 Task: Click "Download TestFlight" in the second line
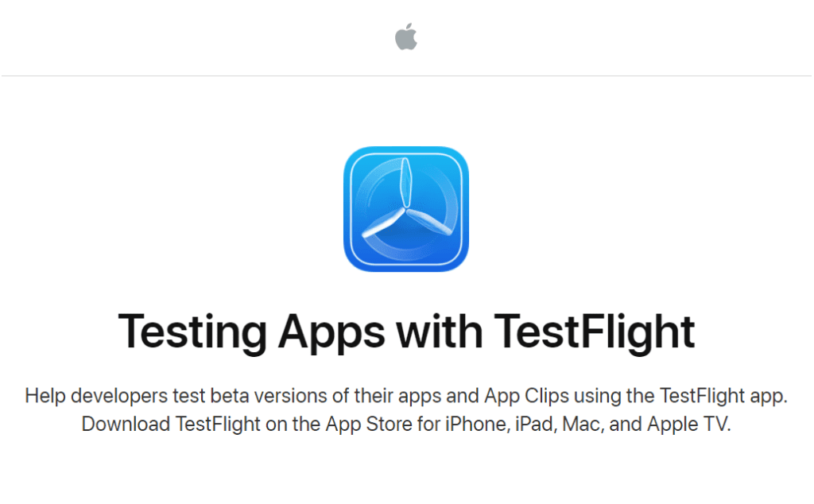171,424
